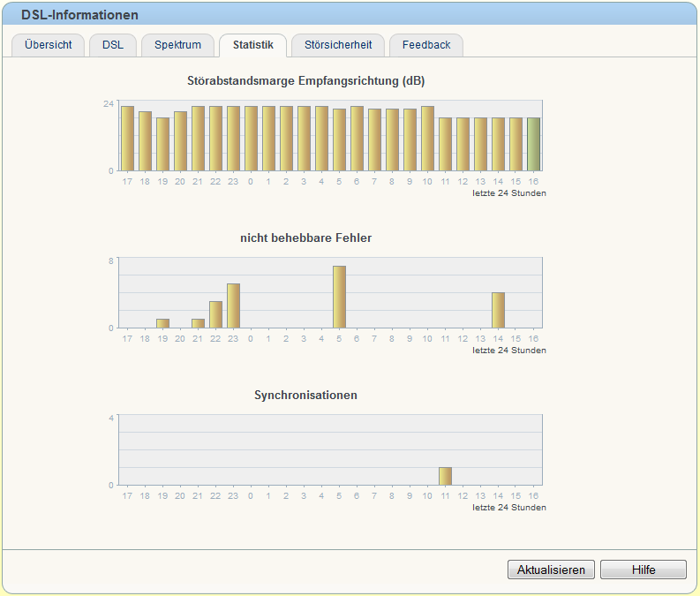Click the 4 axis label of Synchronisationen chart
Image resolution: width=700 pixels, height=596 pixels.
tap(111, 418)
